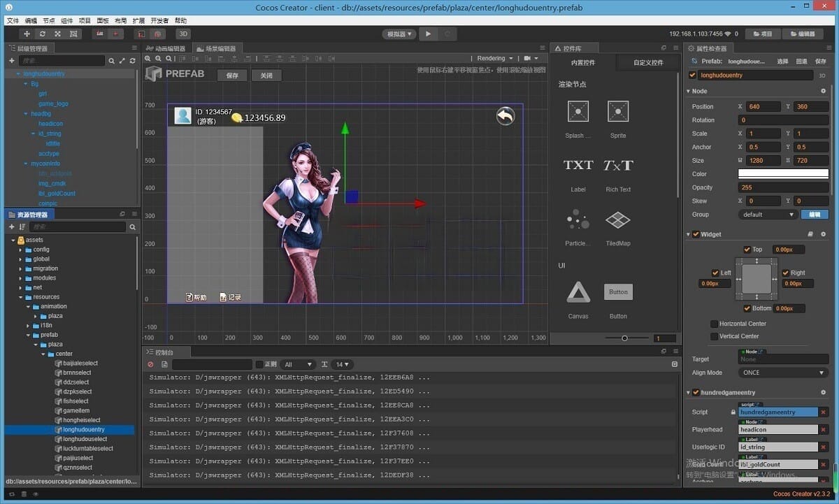Select the scale transform tool
This screenshot has width=839, height=504.
point(58,34)
